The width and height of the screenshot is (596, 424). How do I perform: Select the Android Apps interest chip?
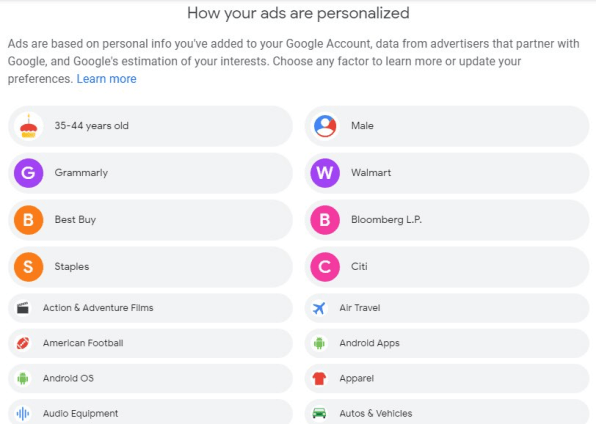pos(447,343)
